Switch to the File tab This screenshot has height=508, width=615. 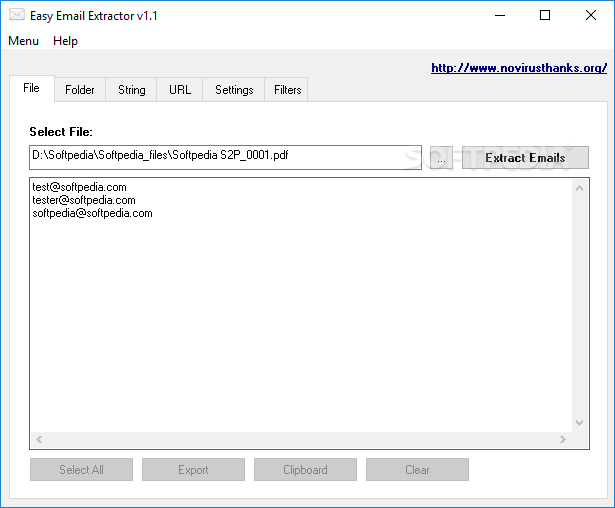31,88
